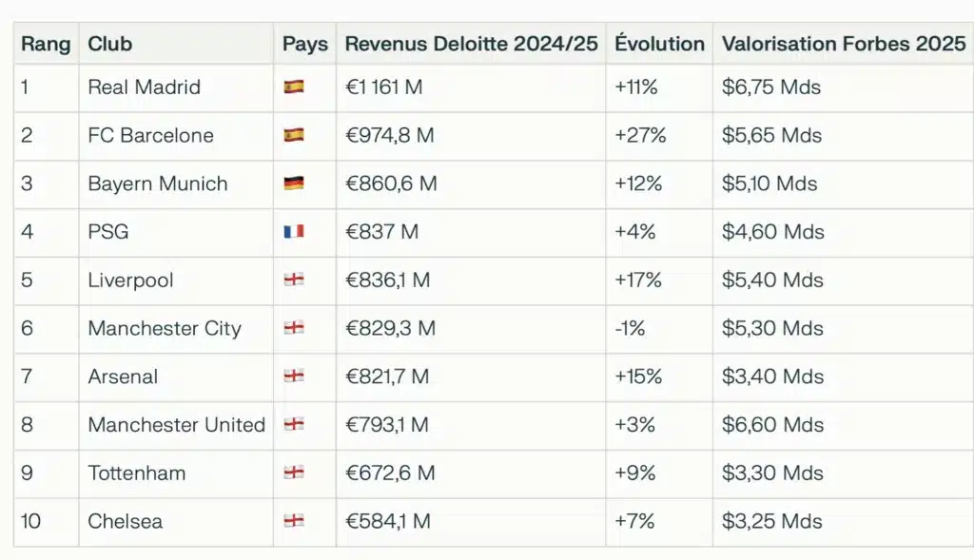This screenshot has width=974, height=560.
Task: Click the Évolution column header
Action: point(659,44)
